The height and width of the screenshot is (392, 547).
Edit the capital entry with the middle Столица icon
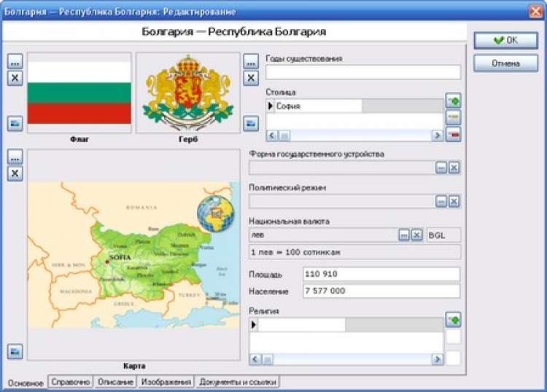(453, 117)
